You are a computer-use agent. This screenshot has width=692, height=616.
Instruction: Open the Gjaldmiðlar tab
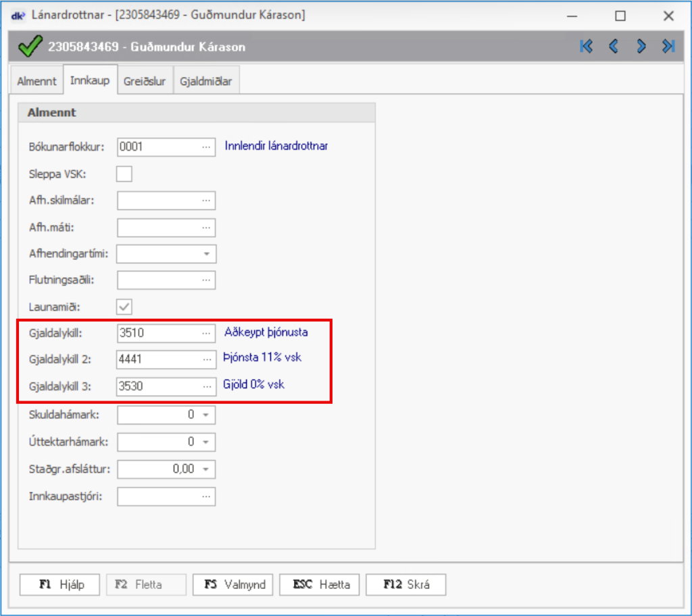(206, 81)
